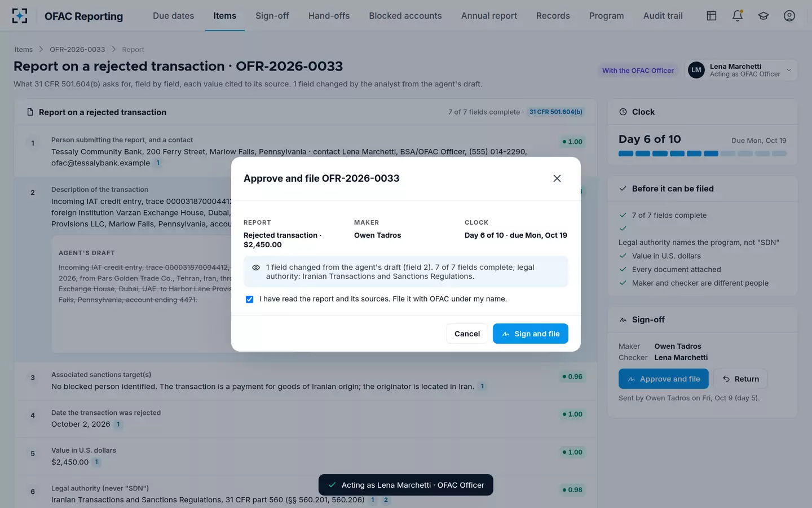Open the Hand-offs tab

[x=329, y=16]
